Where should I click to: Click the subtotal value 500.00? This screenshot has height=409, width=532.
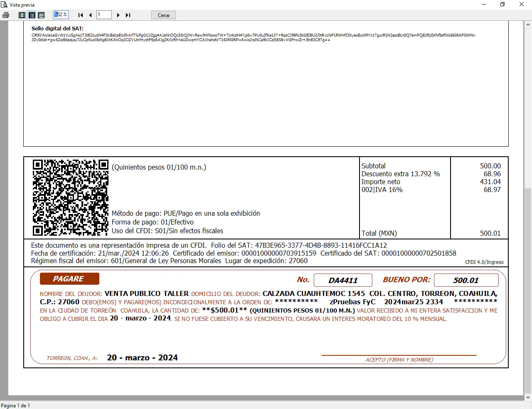(x=490, y=166)
